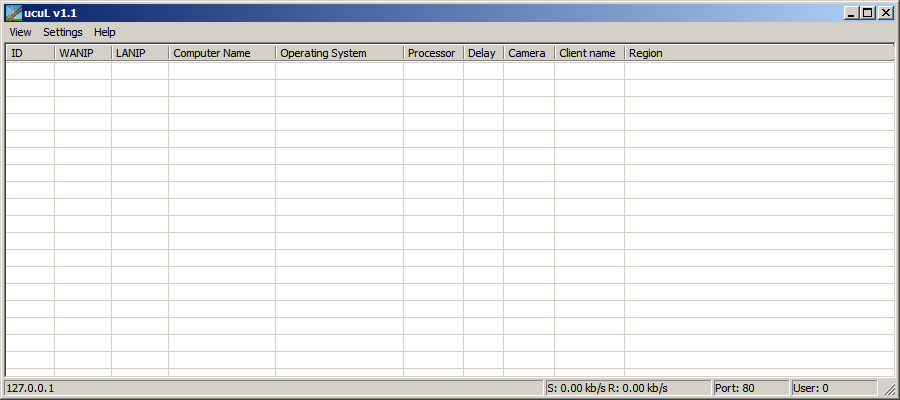900x400 pixels.
Task: Sort by the Camera column header
Action: pos(529,53)
